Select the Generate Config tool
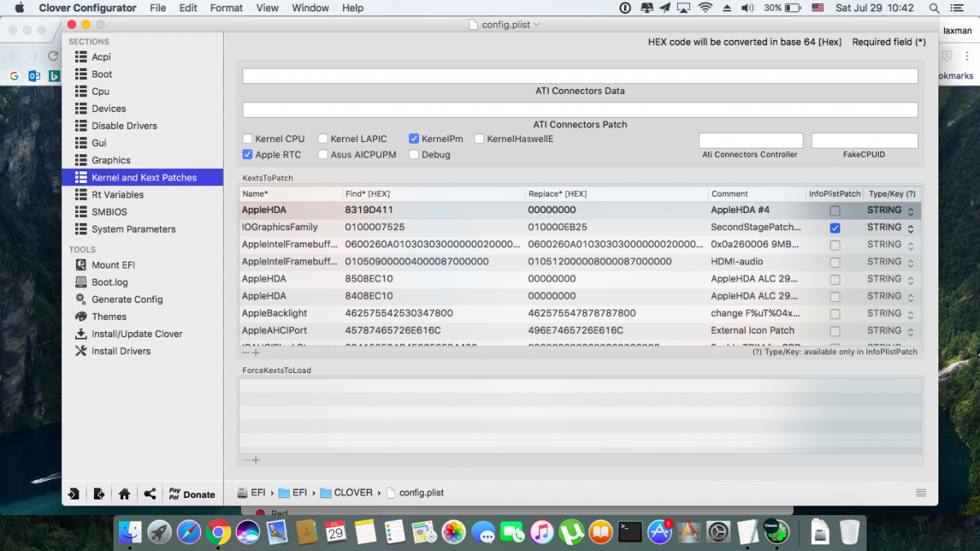 point(127,300)
